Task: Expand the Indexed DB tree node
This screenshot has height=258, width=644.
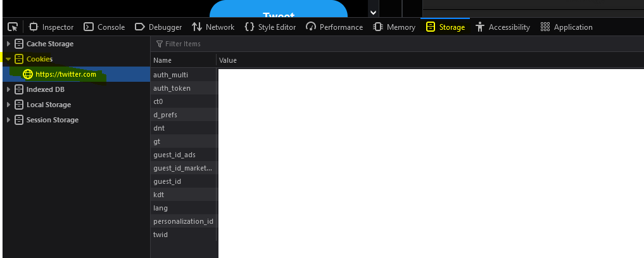Action: (x=8, y=89)
